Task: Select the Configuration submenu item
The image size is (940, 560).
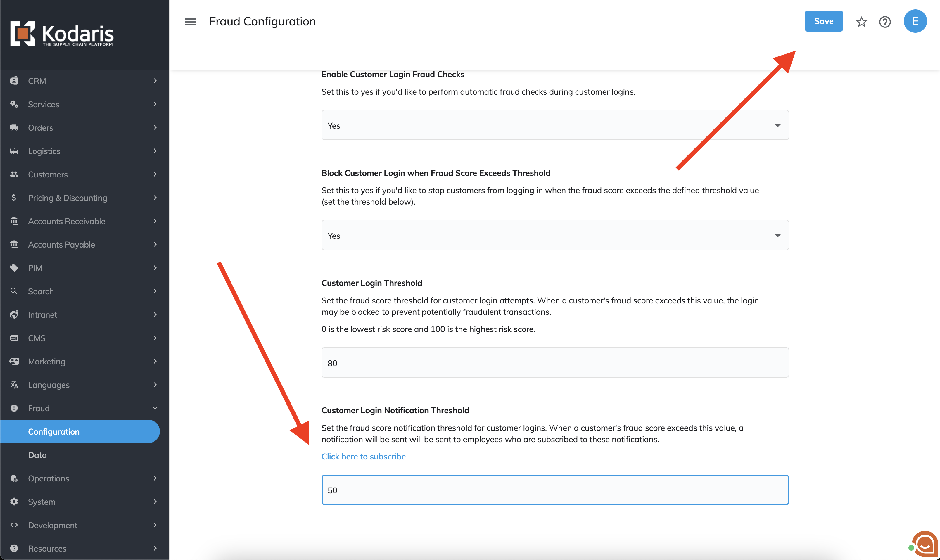Action: coord(53,432)
